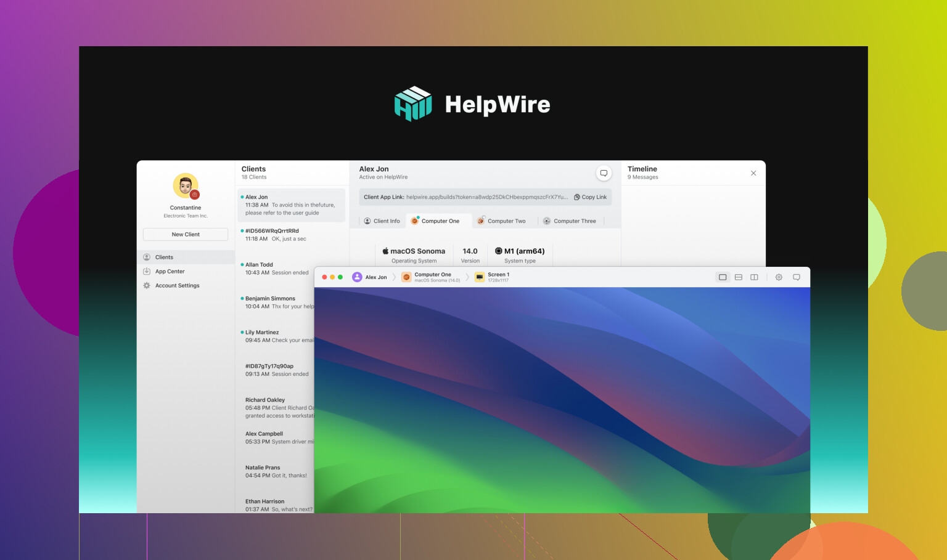Click the Clients person icon in sidebar
947x560 pixels.
(147, 257)
